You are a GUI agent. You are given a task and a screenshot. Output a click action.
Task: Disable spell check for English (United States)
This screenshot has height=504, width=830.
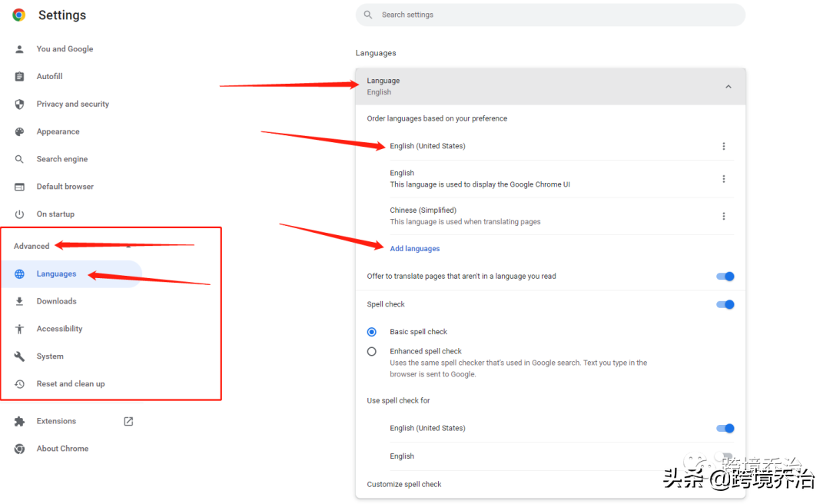[x=725, y=428]
